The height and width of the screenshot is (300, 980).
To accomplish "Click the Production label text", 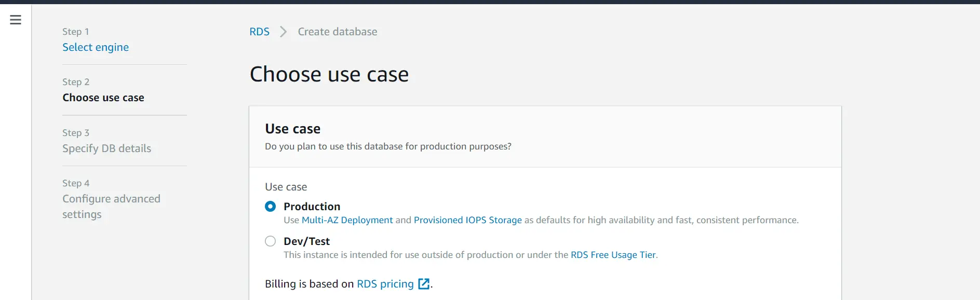I will tap(312, 207).
